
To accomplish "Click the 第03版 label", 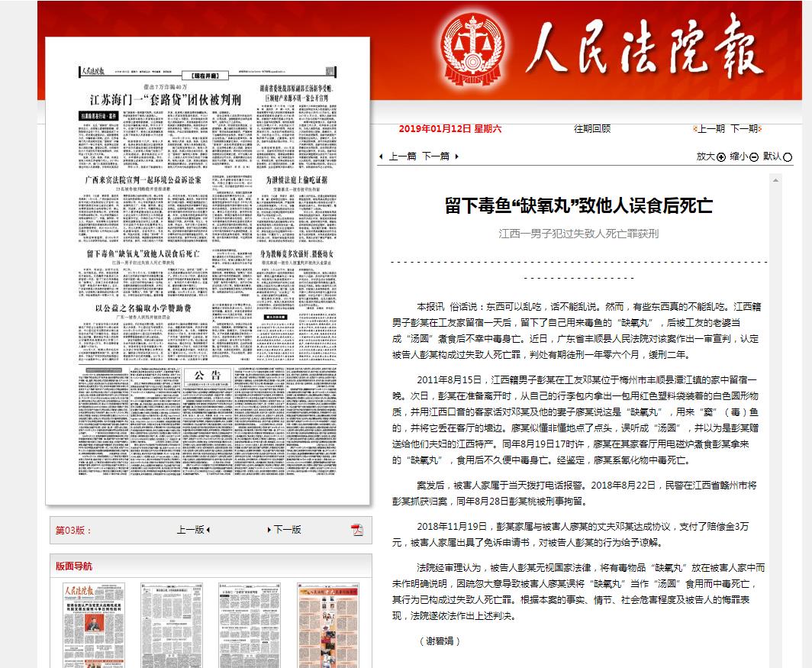I will [x=73, y=530].
